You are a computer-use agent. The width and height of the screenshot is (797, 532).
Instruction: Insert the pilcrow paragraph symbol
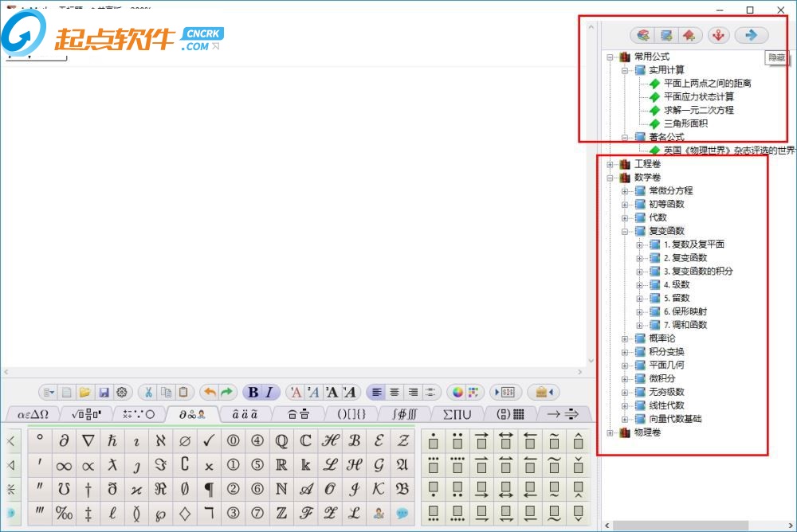coord(209,489)
